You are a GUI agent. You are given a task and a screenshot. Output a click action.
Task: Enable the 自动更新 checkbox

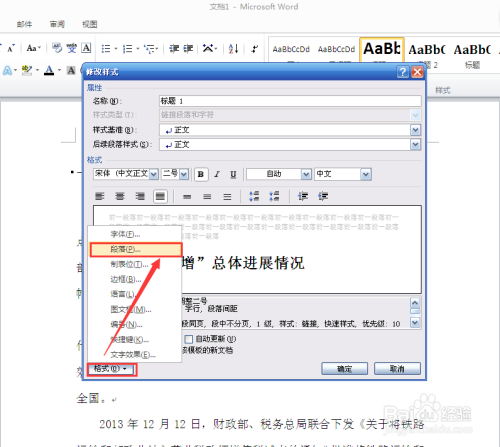(x=189, y=339)
